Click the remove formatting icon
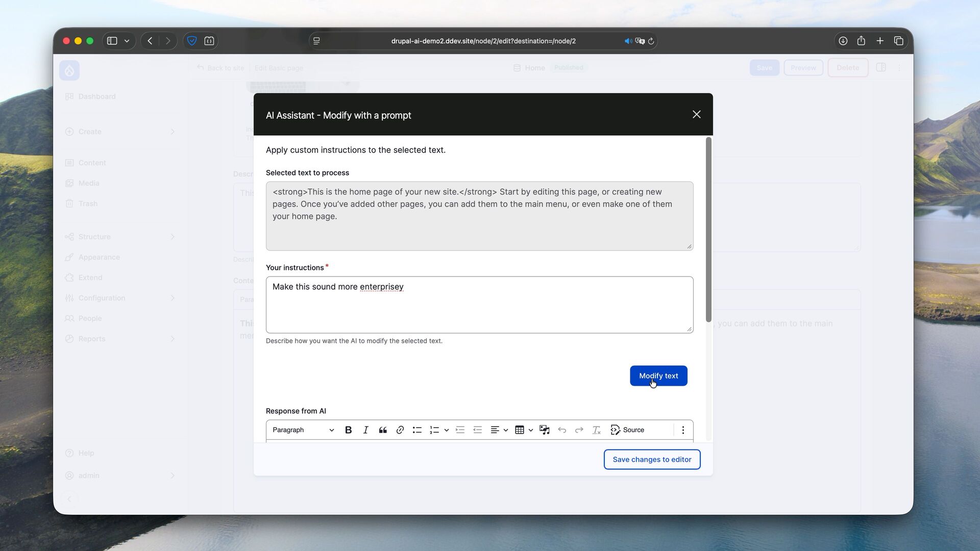 596,430
